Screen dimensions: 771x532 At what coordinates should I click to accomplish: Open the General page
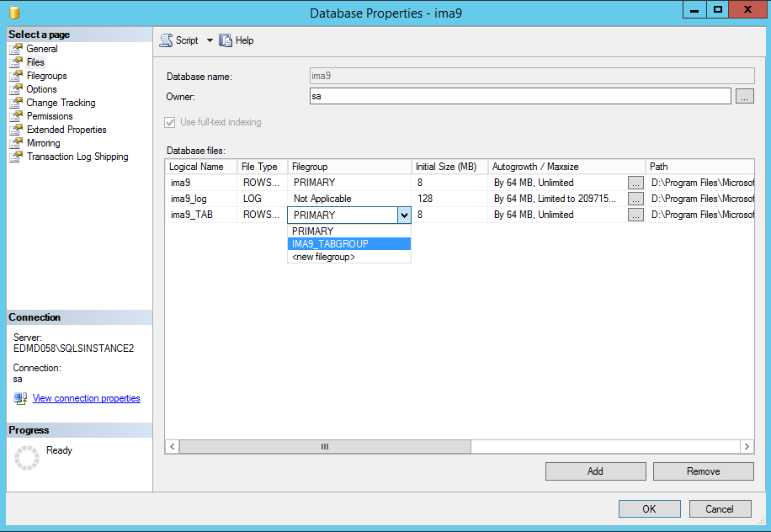coord(40,49)
